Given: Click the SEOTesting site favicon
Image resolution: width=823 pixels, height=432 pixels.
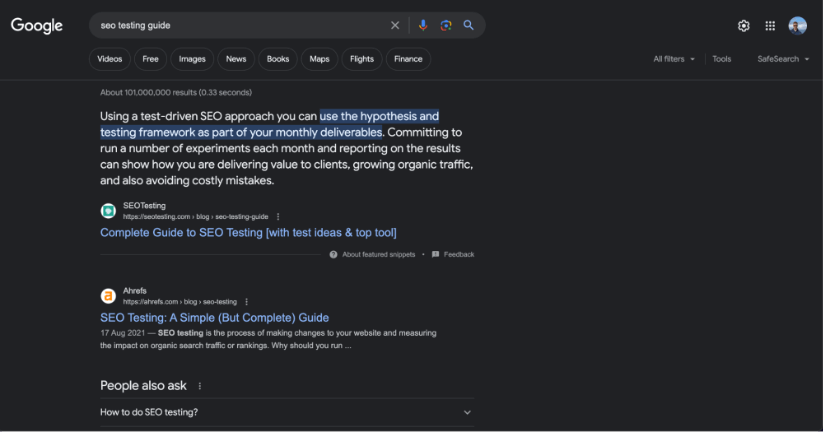Looking at the screenshot, I should click(108, 211).
